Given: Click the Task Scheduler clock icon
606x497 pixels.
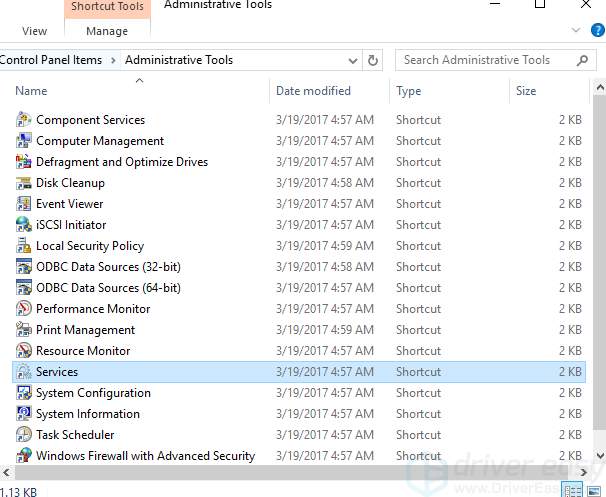Looking at the screenshot, I should click(x=24, y=435).
